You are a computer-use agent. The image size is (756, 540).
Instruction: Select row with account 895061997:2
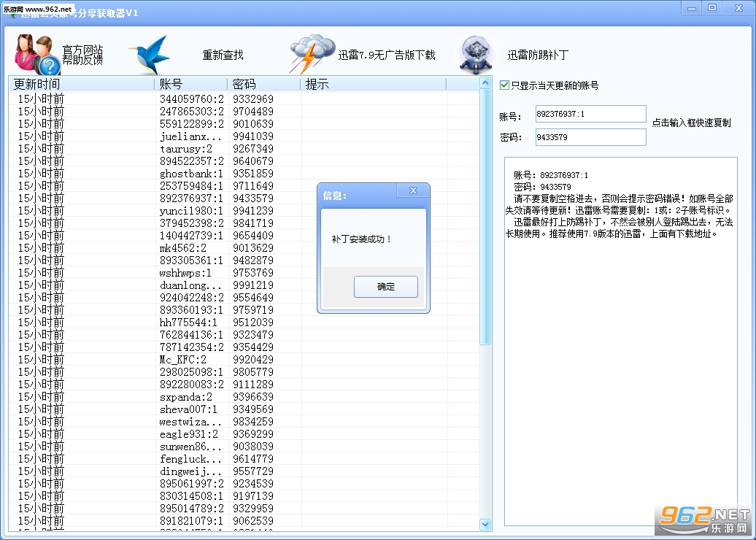click(244, 484)
